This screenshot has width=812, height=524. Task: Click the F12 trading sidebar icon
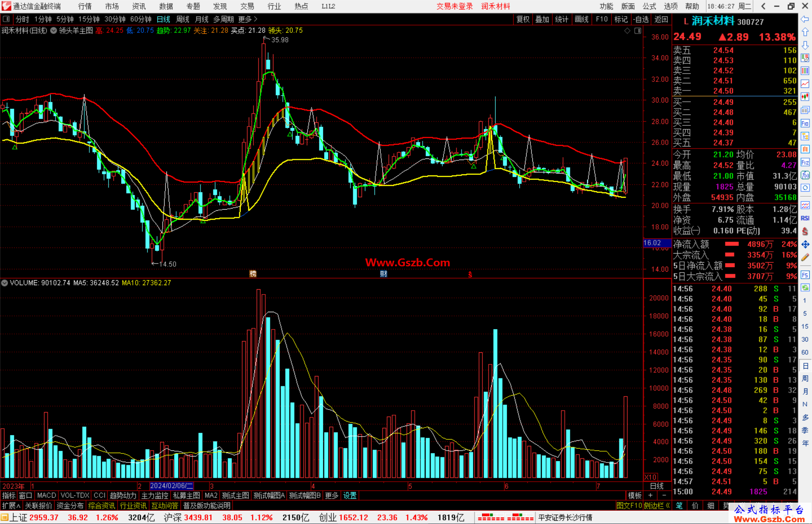click(x=805, y=162)
